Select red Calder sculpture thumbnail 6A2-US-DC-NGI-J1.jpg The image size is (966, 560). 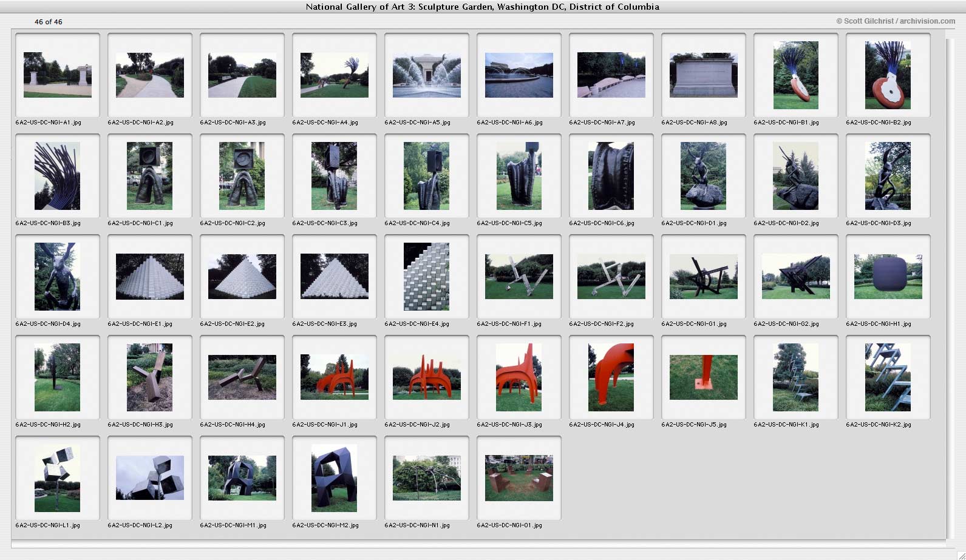(335, 377)
